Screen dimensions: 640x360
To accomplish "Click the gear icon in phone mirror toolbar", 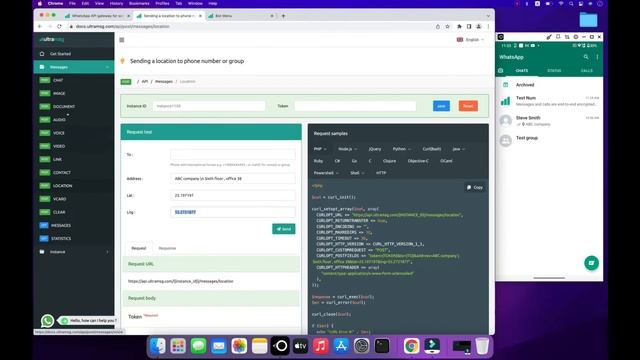I will point(576,37).
